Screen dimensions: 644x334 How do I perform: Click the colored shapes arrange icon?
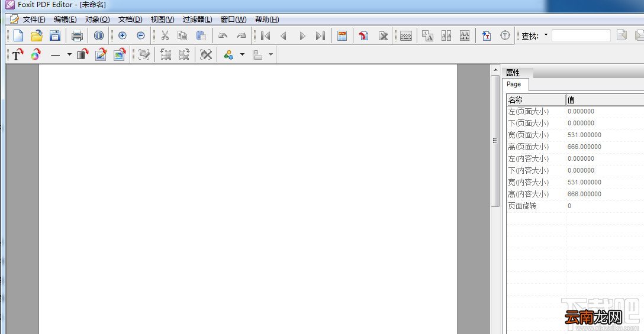pyautogui.click(x=228, y=54)
